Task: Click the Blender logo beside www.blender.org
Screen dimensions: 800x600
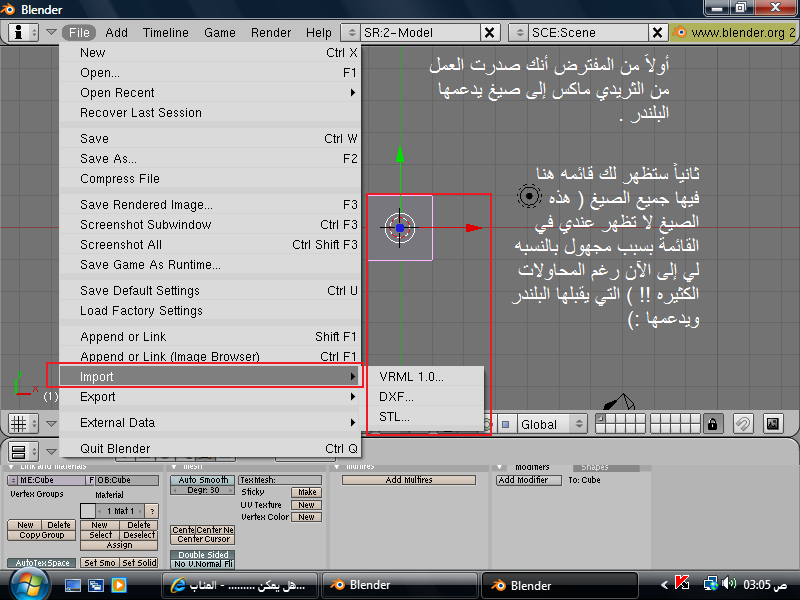Action: (x=680, y=33)
